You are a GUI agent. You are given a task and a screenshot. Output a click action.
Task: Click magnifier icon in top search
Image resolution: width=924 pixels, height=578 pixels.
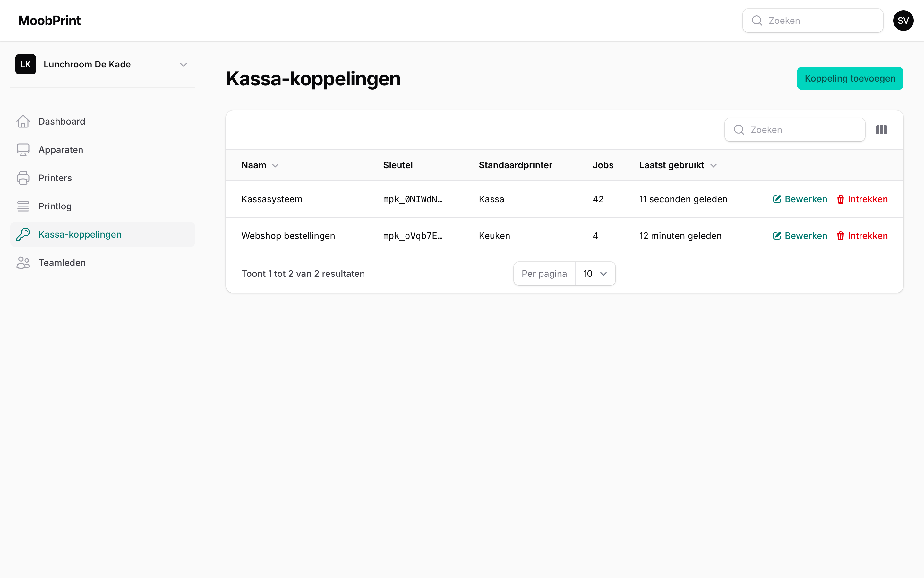click(757, 21)
